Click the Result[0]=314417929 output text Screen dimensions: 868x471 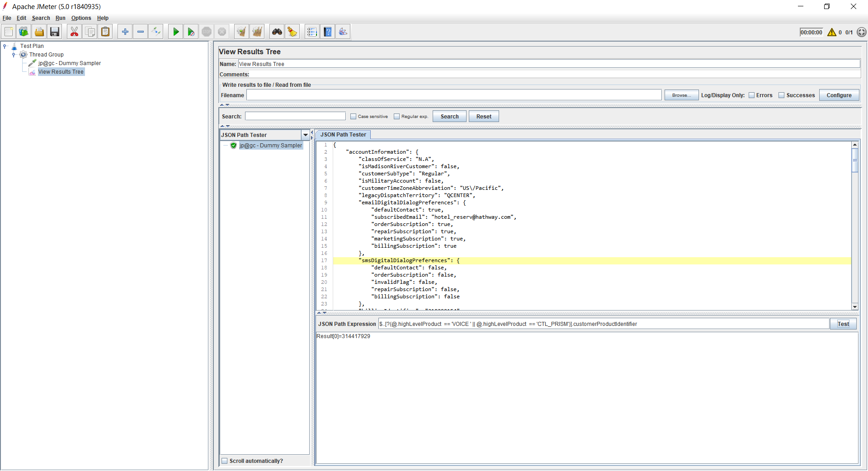344,336
